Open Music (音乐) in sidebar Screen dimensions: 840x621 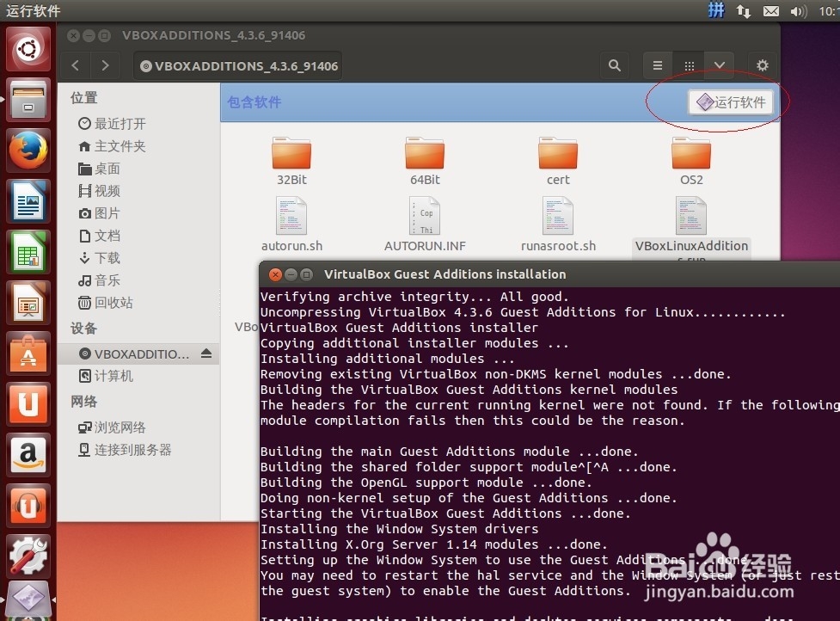click(100, 280)
